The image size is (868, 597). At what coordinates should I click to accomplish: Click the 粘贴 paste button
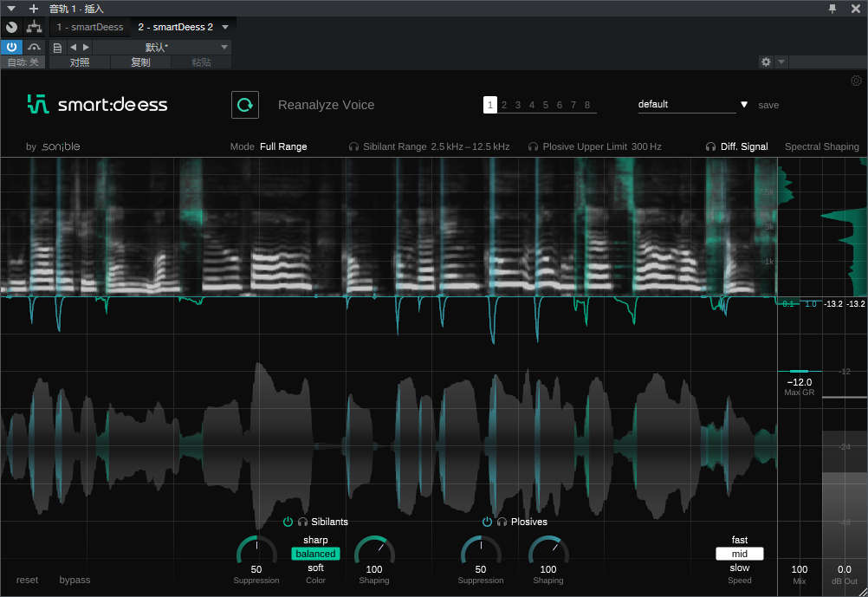[202, 62]
